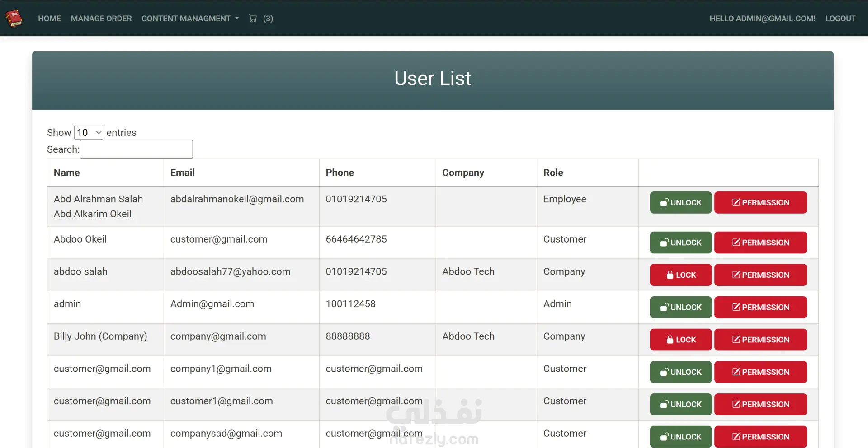Focus the Search input field
868x448 pixels.
pyautogui.click(x=136, y=149)
